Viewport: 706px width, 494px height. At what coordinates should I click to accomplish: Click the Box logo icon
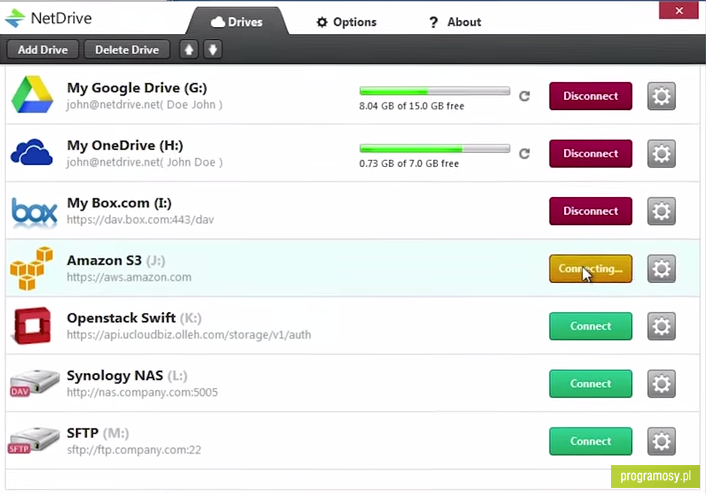pos(34,211)
